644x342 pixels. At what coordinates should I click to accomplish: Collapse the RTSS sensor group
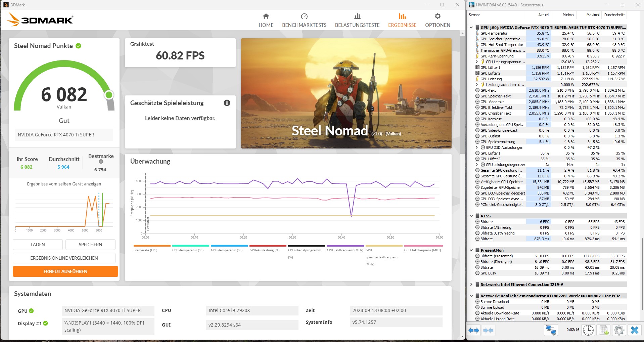pyautogui.click(x=471, y=216)
